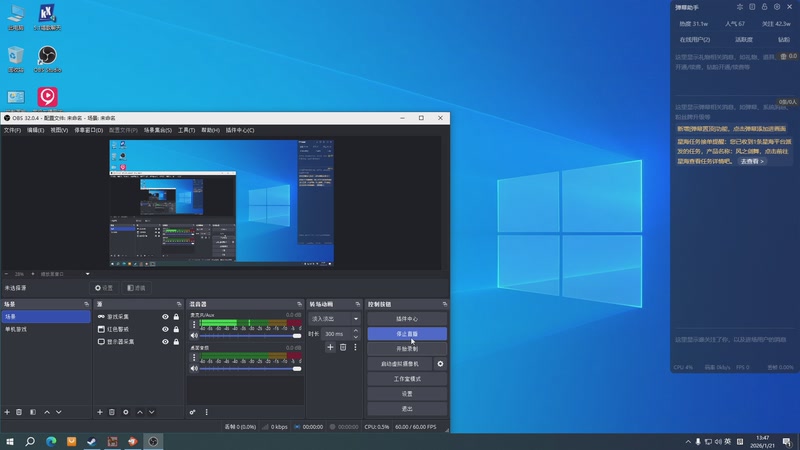800x450 pixels.
Task: Increase transition duration with up stepper
Action: point(356,331)
